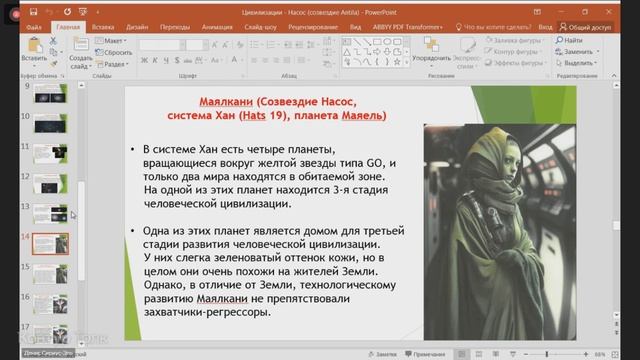This screenshot has width=640, height=360.
Task: Select the star shape in shapes gallery
Action: (x=397, y=62)
